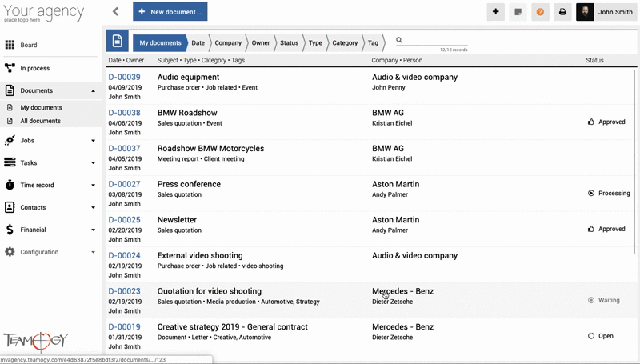Expand the Jobs menu arrow
640x364 pixels.
[x=93, y=140]
